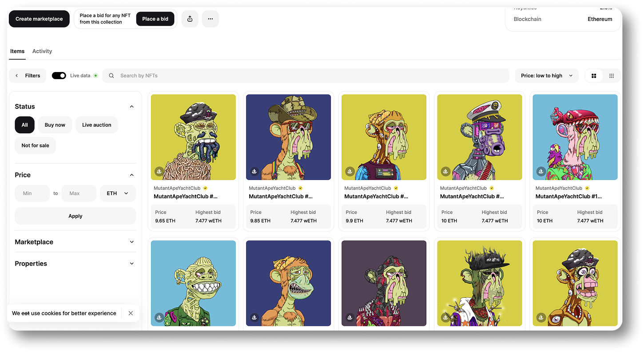The height and width of the screenshot is (352, 644).
Task: Click the marketplace badge on the 9.65 ETH ape
Action: (159, 171)
